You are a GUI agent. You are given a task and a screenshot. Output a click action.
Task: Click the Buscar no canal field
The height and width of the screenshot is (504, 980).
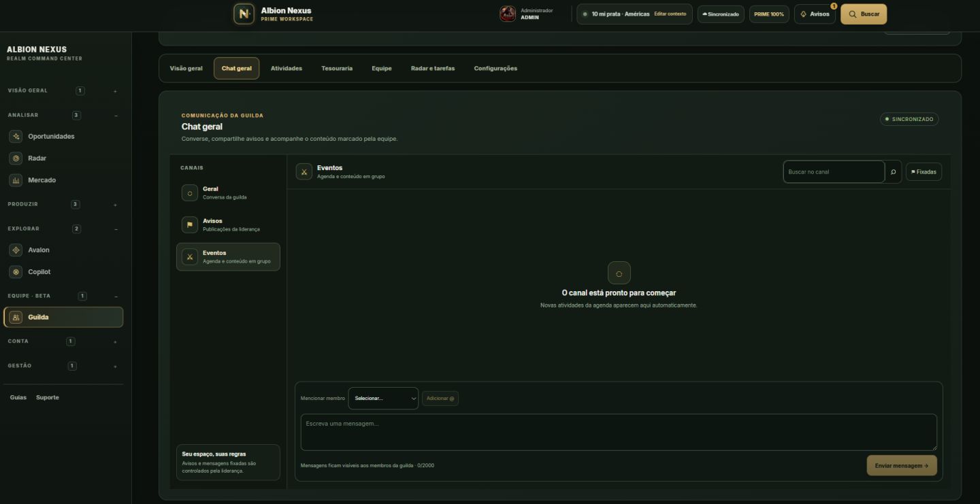[x=834, y=172]
